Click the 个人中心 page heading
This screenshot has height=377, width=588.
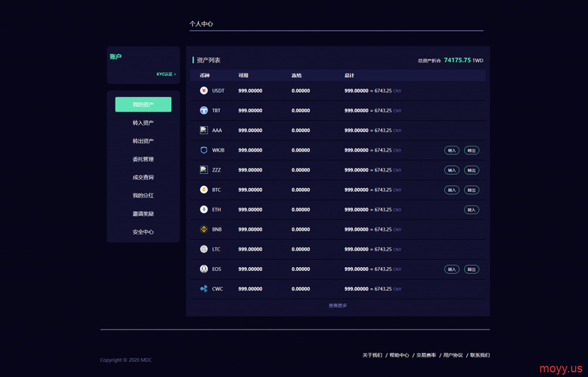click(x=202, y=23)
